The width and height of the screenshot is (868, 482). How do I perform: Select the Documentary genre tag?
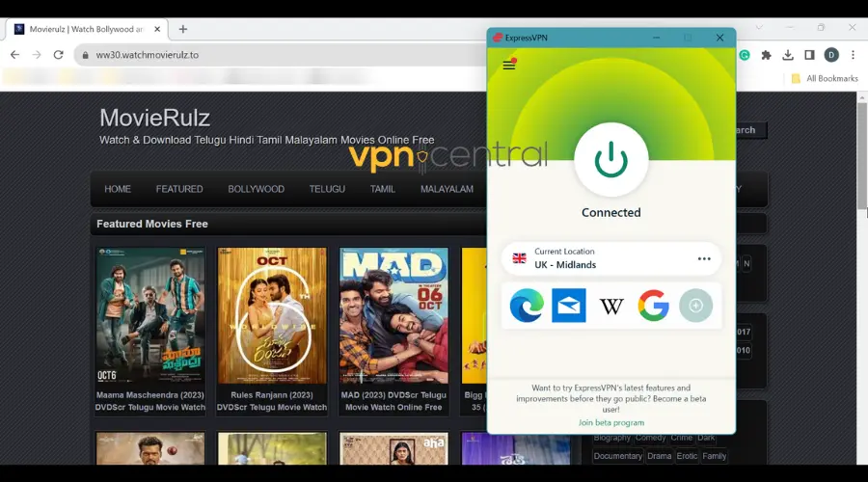tap(618, 456)
